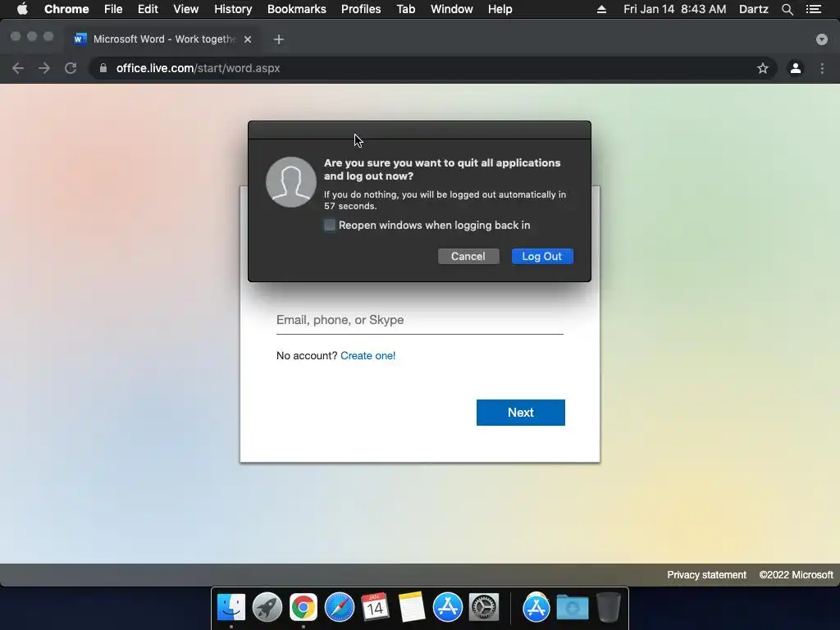
Task: Cancel the logout dialog
Action: pos(468,256)
